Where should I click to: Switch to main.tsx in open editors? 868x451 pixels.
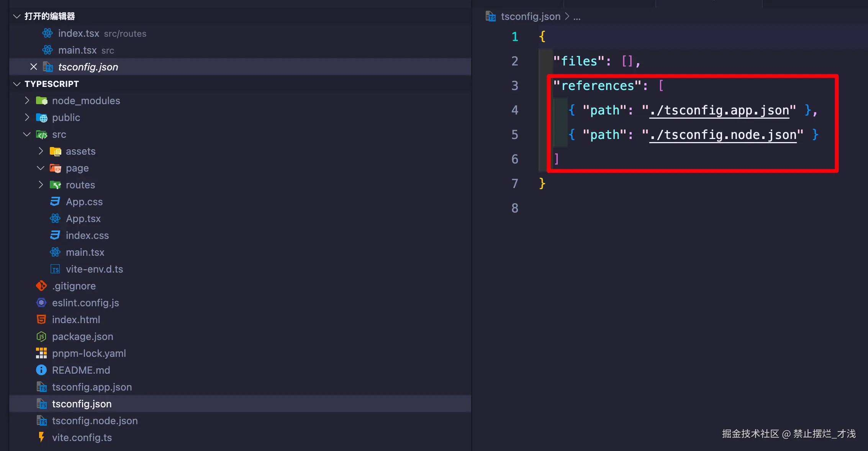click(x=77, y=51)
